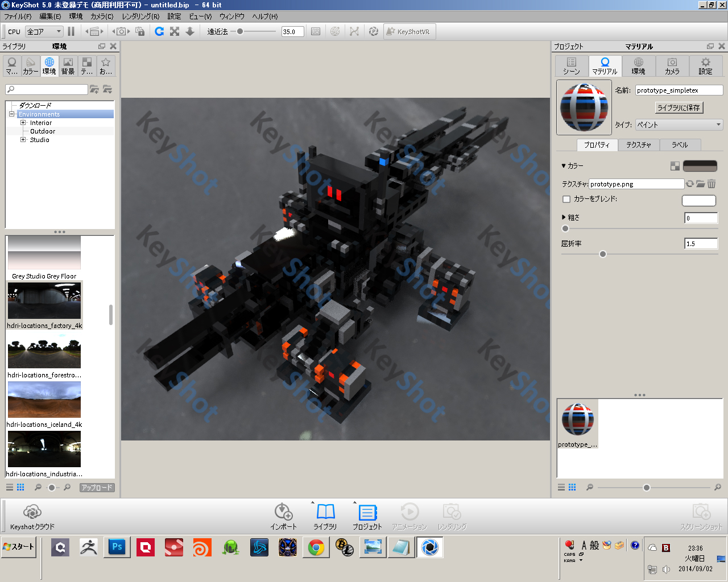Collapse the カラー section
728x582 pixels.
tap(564, 166)
